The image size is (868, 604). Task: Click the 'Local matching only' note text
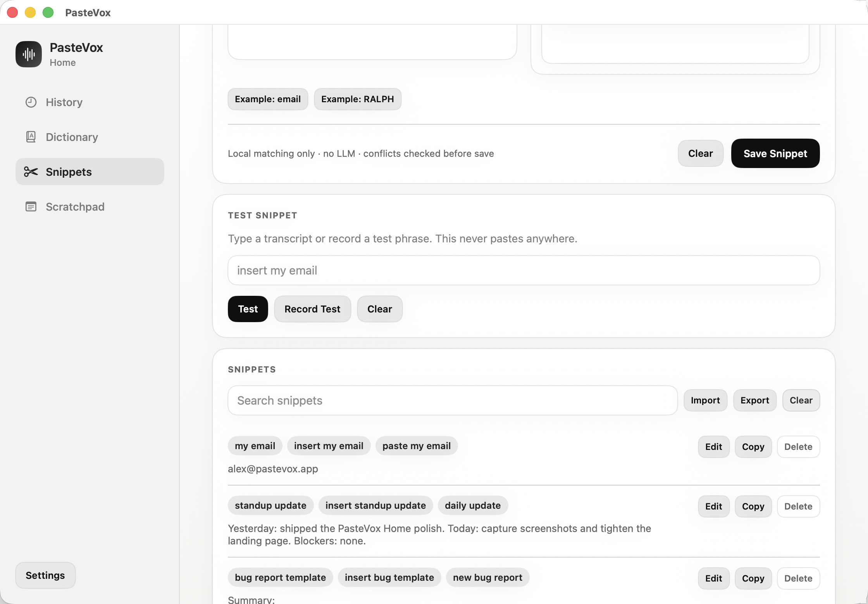pos(361,153)
